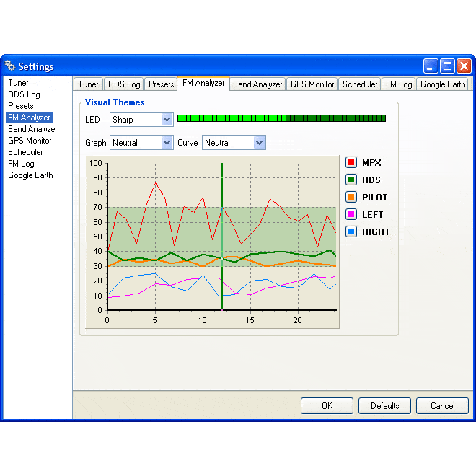Click the Cancel button
Screen dimensions: 476x476
point(442,406)
